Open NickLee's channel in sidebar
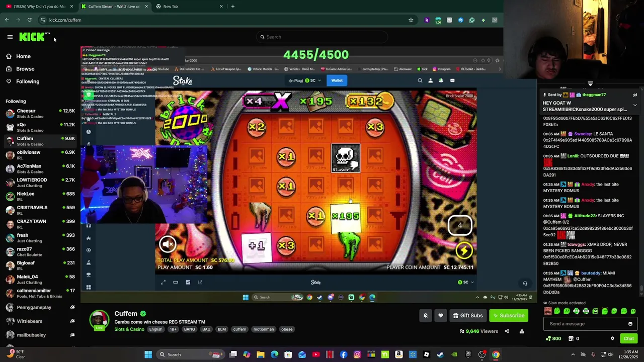644x362 pixels. click(x=40, y=197)
